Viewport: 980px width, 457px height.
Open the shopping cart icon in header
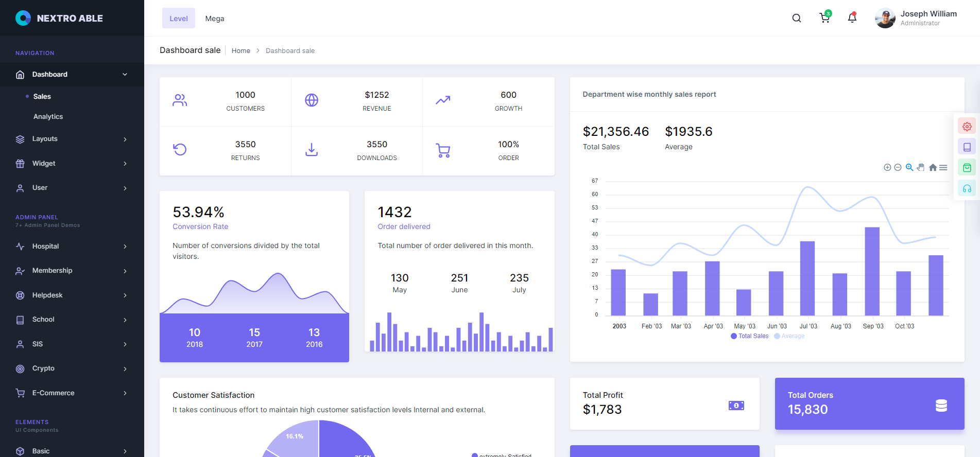824,18
